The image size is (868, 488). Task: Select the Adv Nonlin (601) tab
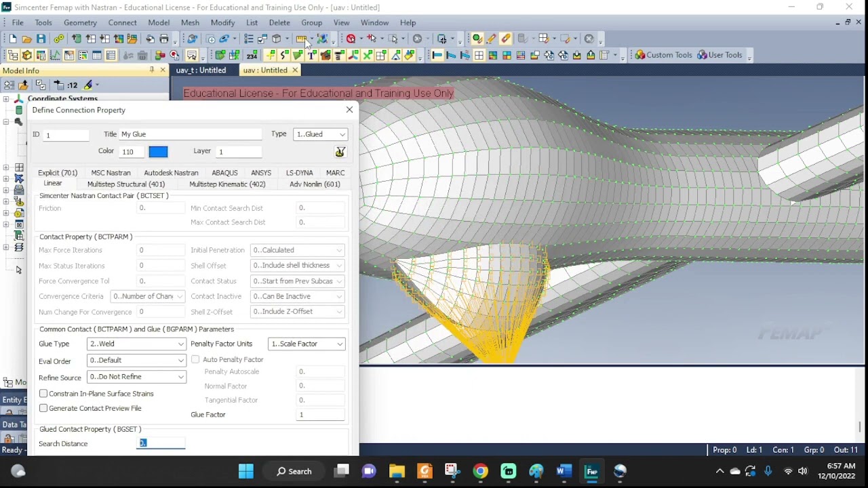[315, 184]
